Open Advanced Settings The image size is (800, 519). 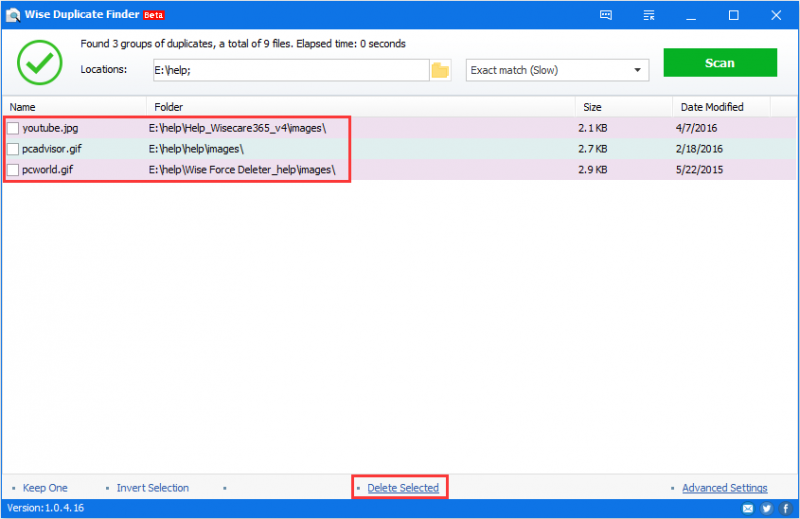[724, 488]
